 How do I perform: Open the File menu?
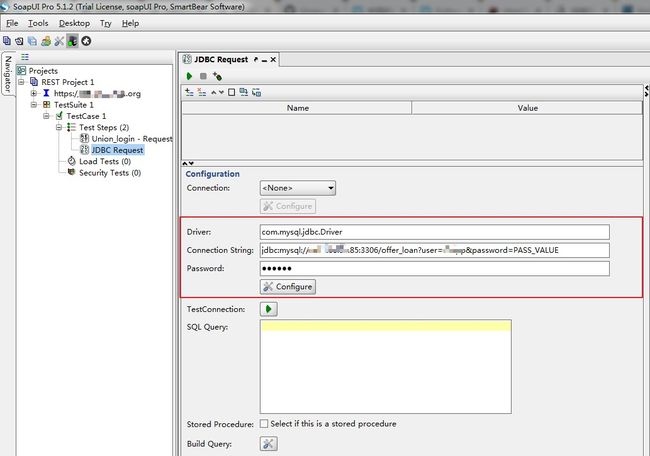(x=12, y=23)
